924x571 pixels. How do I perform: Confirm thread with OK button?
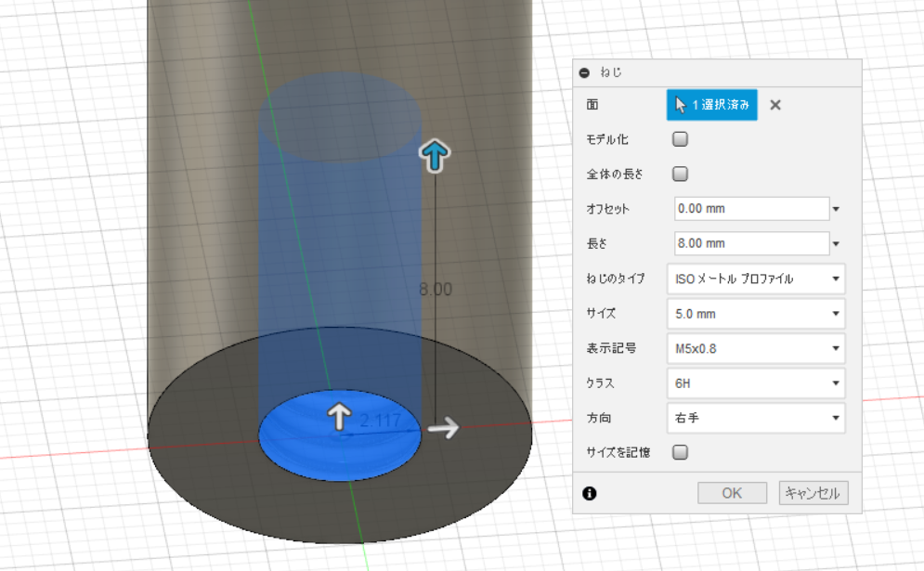(732, 493)
